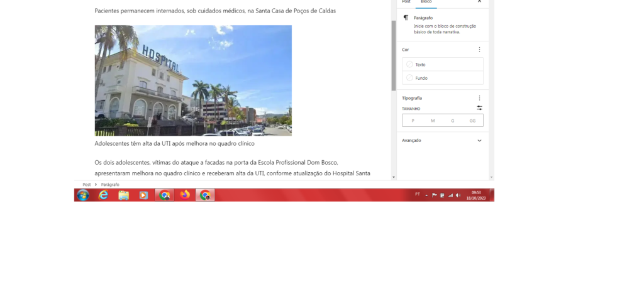This screenshot has height=306, width=644.
Task: Open Internet Explorer from the taskbar
Action: pos(103,195)
